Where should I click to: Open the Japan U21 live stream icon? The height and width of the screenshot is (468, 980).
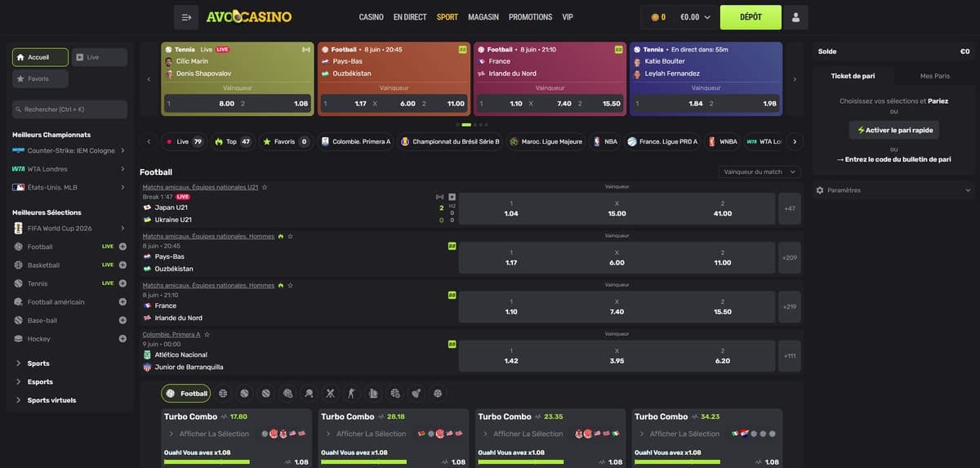452,197
